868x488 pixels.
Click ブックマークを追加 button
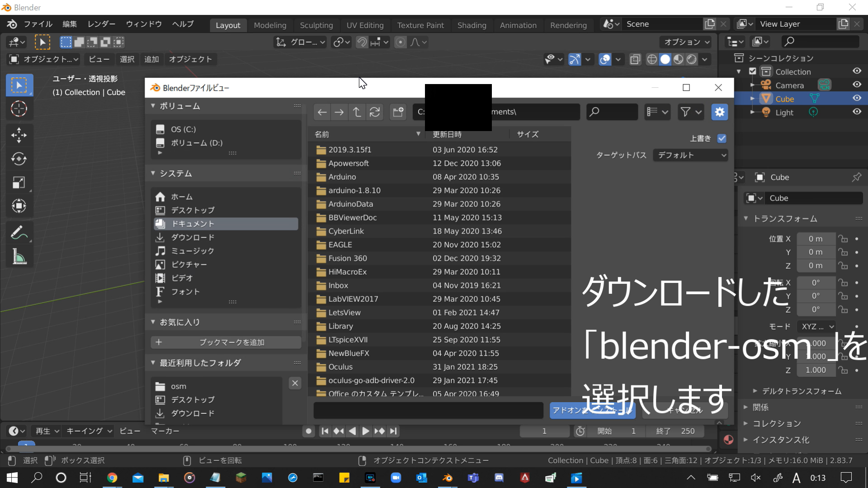pyautogui.click(x=226, y=343)
